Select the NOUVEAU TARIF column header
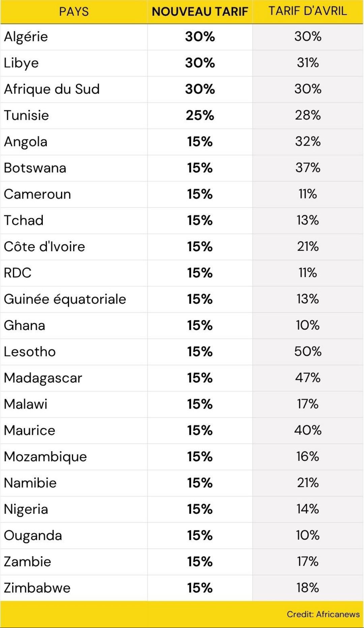364x628 pixels. pyautogui.click(x=200, y=12)
